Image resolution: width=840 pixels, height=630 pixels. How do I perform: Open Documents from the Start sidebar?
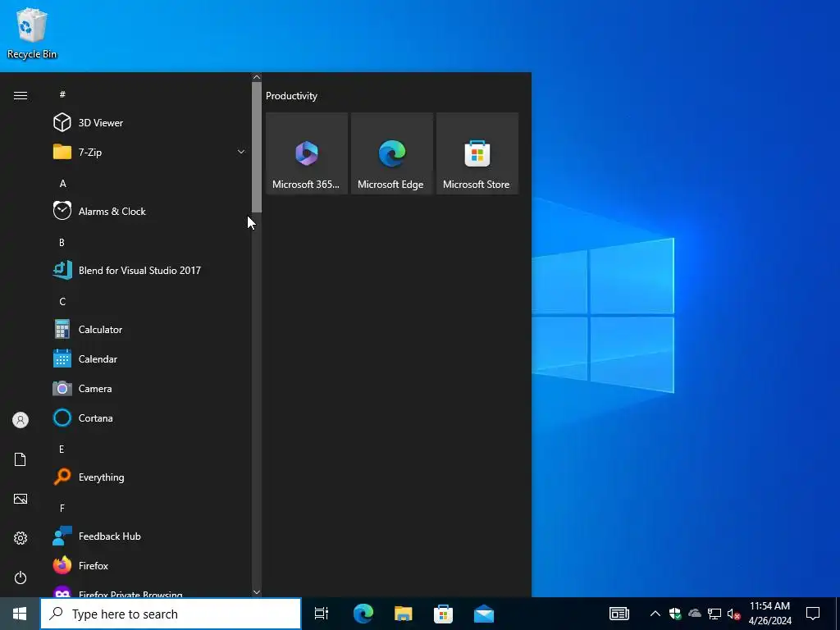click(21, 459)
